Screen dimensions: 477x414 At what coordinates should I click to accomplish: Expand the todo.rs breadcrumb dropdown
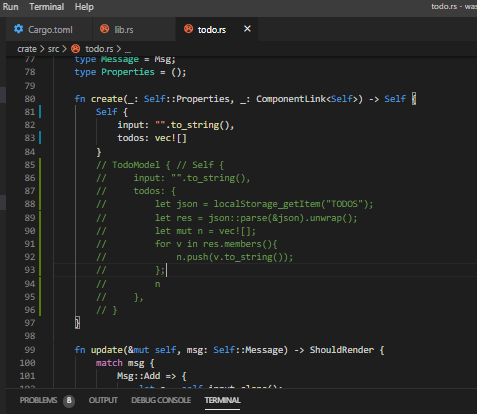pos(99,49)
